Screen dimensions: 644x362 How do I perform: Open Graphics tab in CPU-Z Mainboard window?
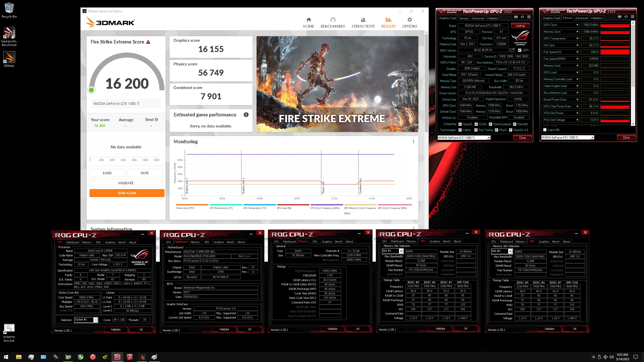(x=219, y=242)
